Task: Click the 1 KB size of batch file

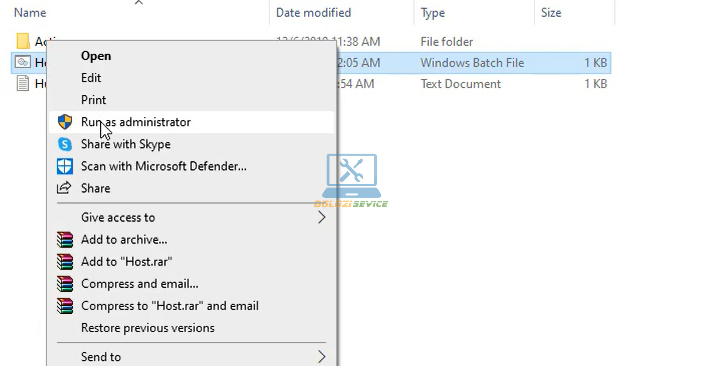Action: pos(596,63)
